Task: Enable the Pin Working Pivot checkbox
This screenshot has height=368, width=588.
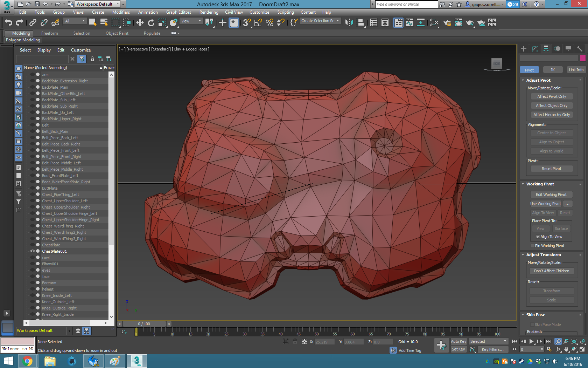Action: 533,246
